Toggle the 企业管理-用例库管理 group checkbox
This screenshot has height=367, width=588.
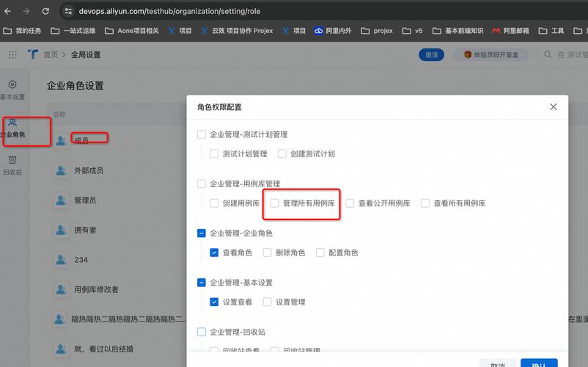(202, 184)
